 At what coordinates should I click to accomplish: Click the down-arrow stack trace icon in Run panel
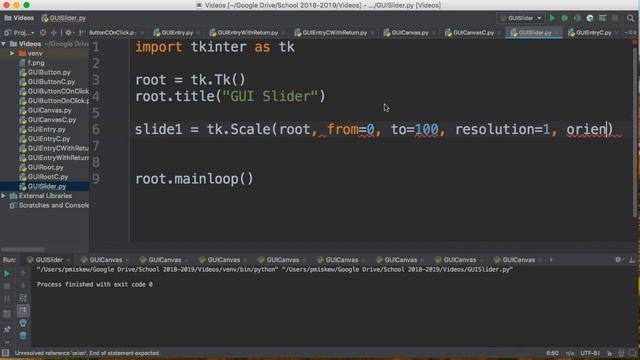pos(23,285)
